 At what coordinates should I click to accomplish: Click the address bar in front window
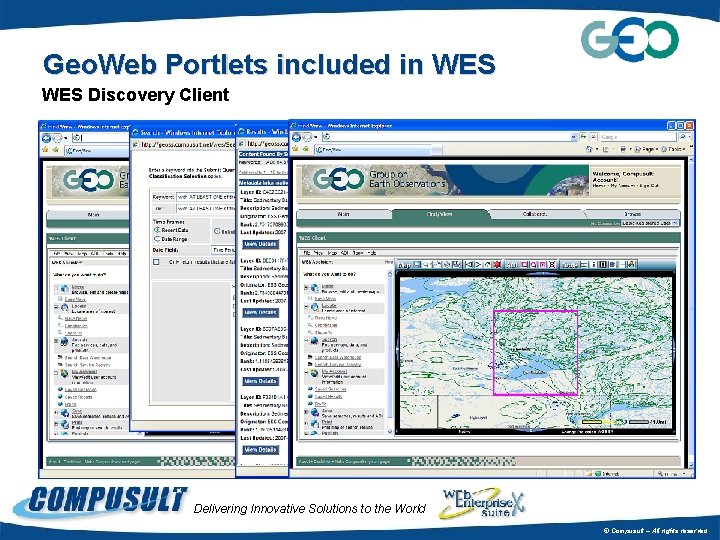pos(449,137)
